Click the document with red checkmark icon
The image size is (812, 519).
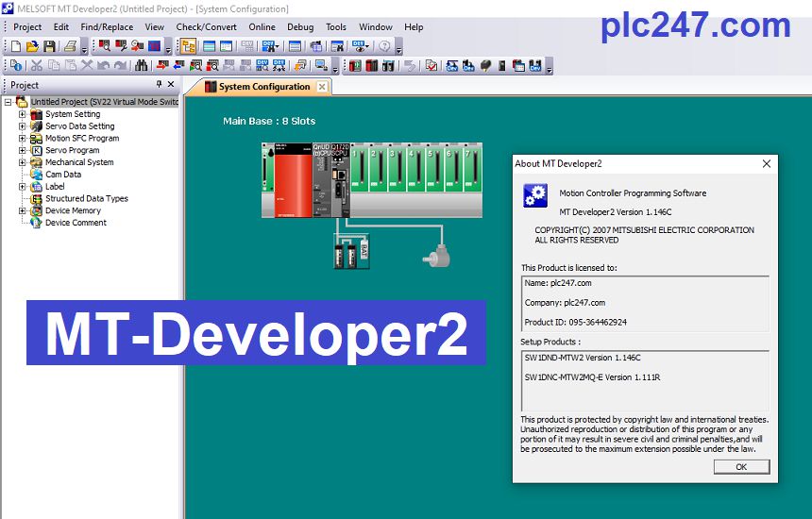pos(431,66)
